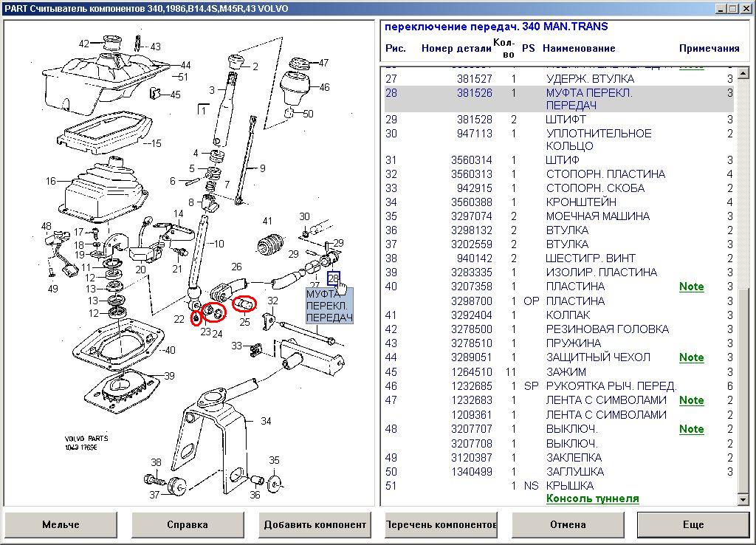Click Добавить компонент button
The image size is (756, 545).
315,525
